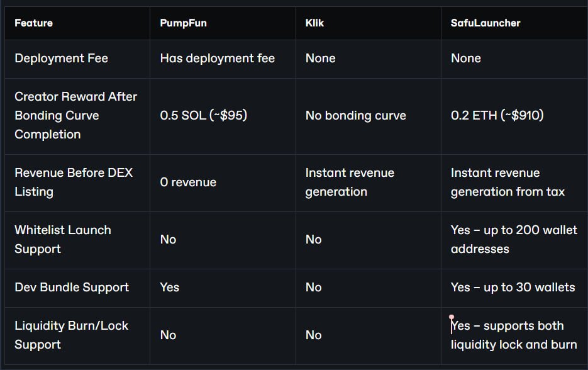This screenshot has width=588, height=370.
Task: Click the "Feature" column header
Action: pos(34,23)
